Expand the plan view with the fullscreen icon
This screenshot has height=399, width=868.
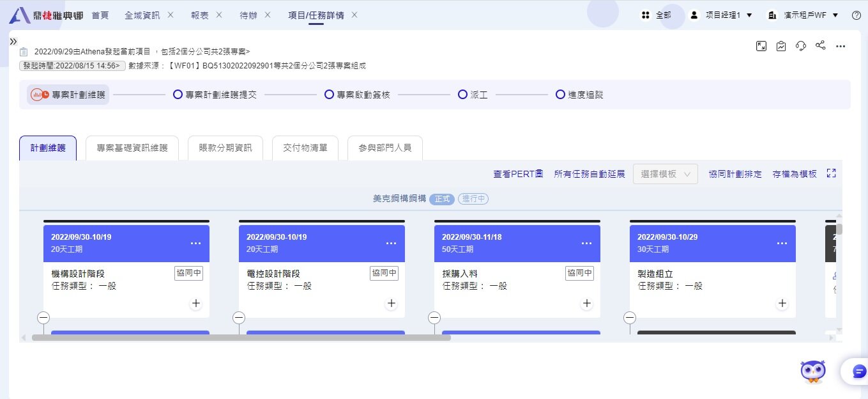(831, 173)
